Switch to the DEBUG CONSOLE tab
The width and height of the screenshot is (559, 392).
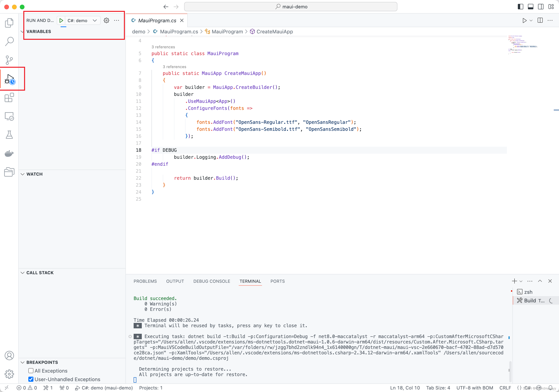pos(212,281)
